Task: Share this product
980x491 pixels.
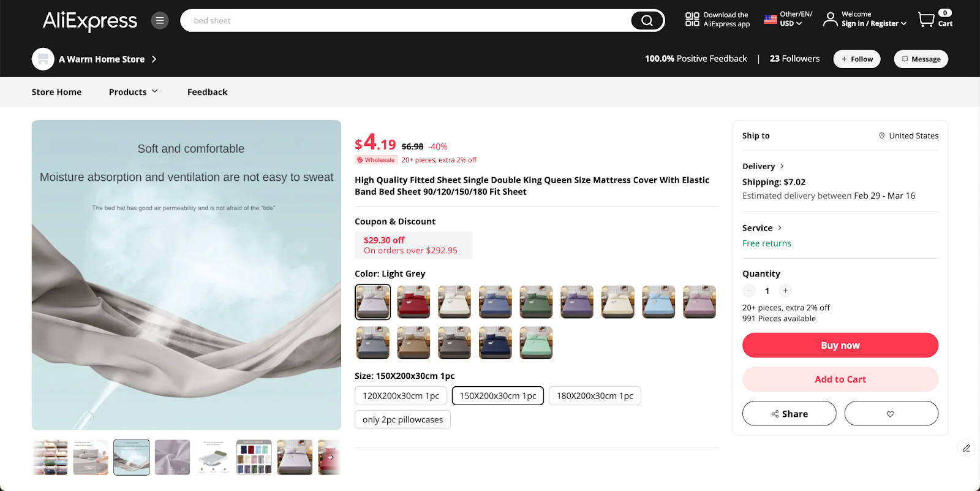Action: pyautogui.click(x=790, y=414)
